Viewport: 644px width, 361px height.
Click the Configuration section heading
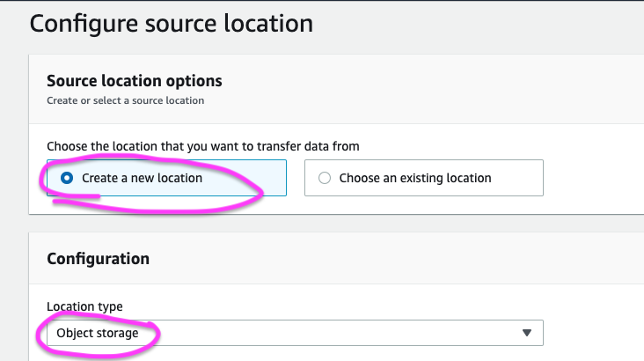(x=98, y=258)
